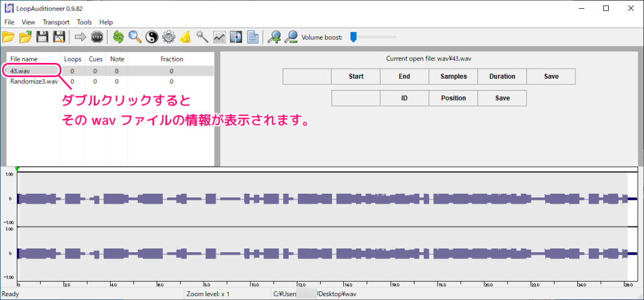Click the line graph icon

pos(219,37)
